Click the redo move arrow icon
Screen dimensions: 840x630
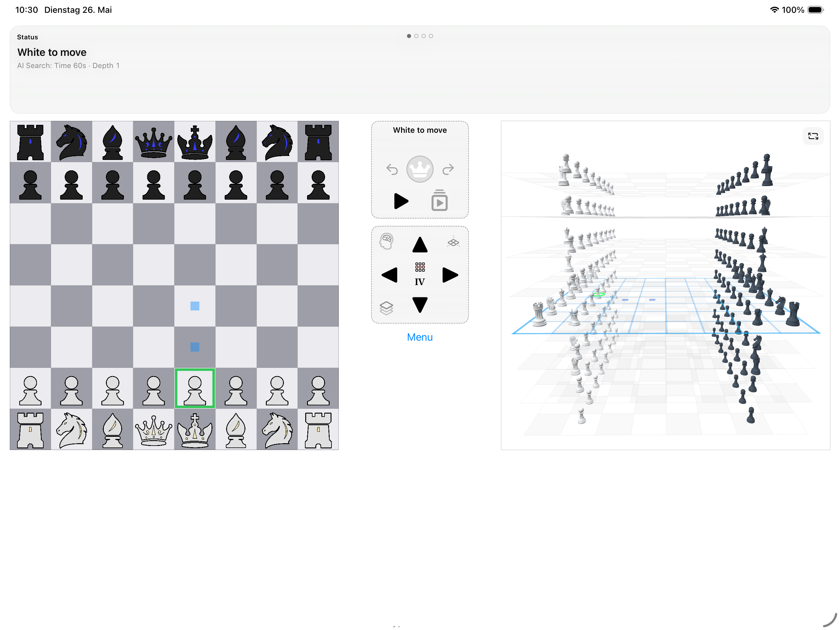click(448, 169)
